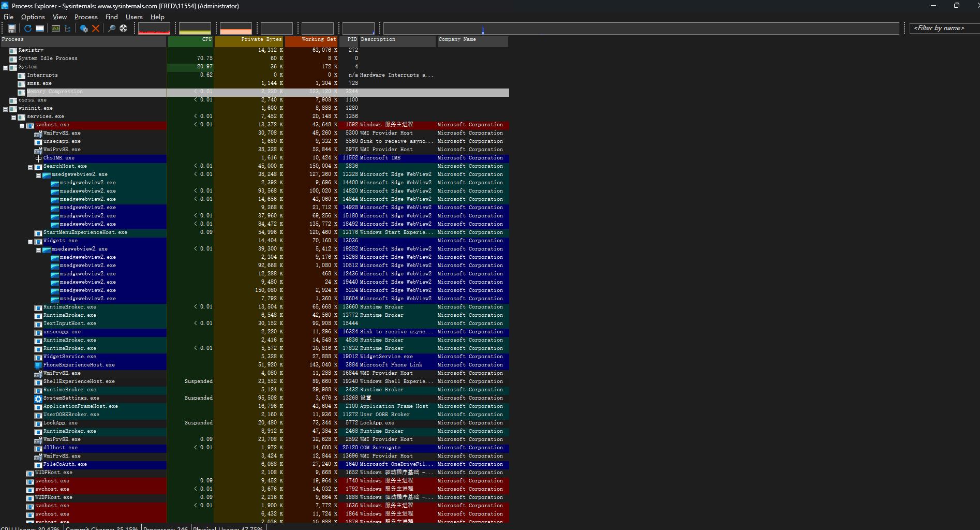Click the ChsIME.exe process icon
The height and width of the screenshot is (530, 980).
pyautogui.click(x=38, y=158)
